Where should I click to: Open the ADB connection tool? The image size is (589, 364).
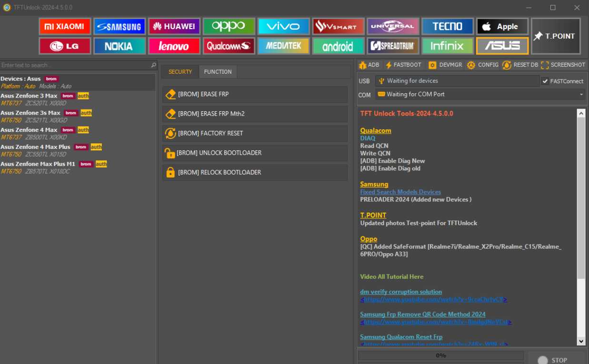point(369,65)
